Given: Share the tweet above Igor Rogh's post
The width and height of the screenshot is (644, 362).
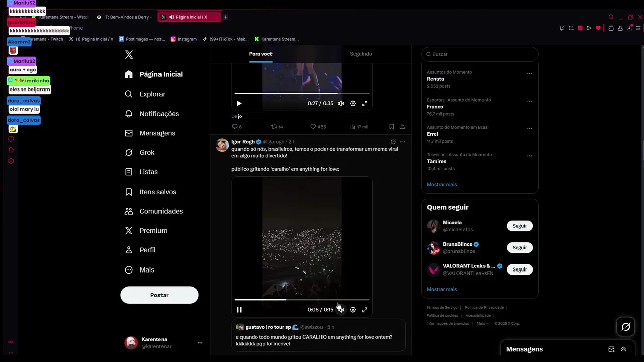Looking at the screenshot, I should (x=402, y=127).
